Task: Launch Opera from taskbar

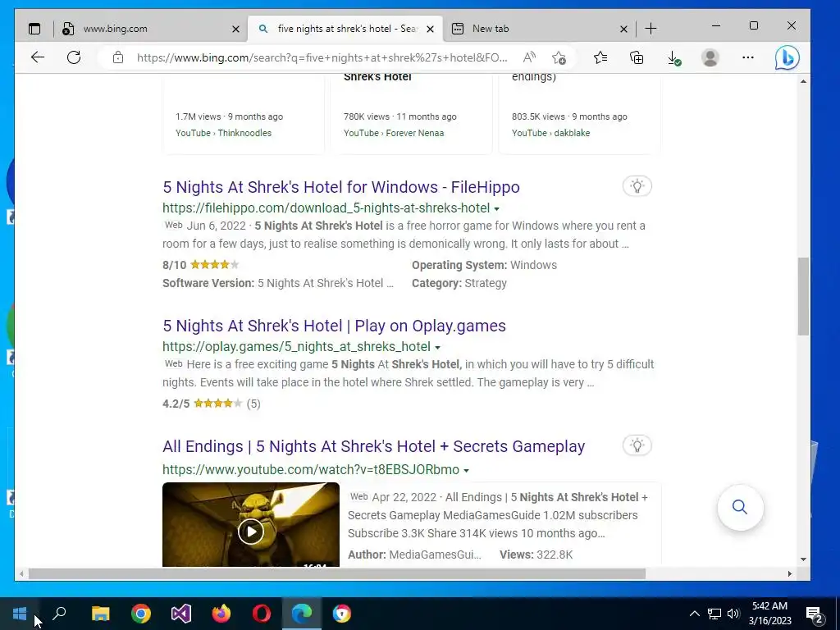Action: point(262,614)
